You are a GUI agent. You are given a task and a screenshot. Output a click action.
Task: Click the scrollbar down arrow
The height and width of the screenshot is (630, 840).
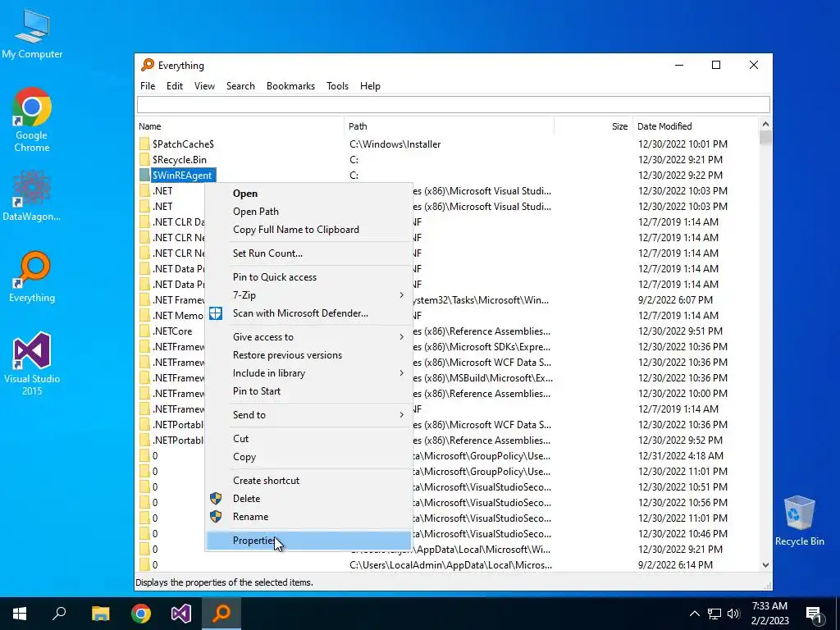tap(765, 565)
